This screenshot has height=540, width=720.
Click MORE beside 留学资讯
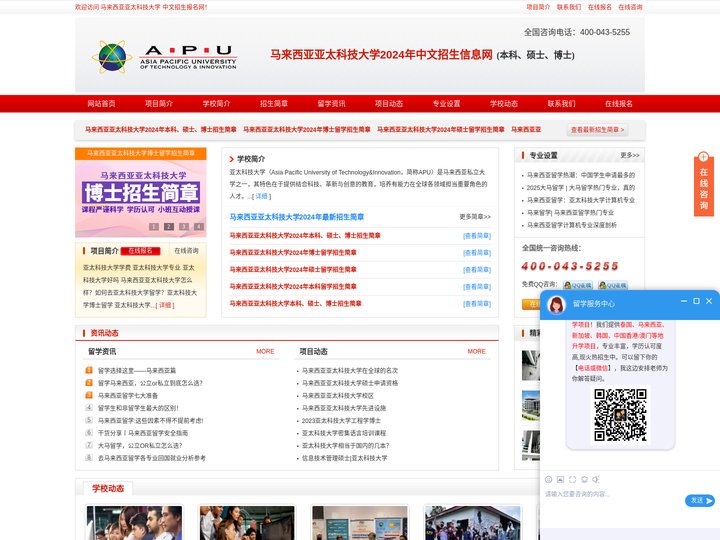point(265,351)
